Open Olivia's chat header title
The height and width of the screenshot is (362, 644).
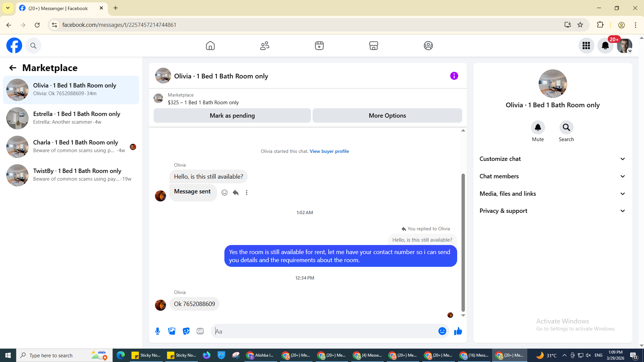(x=221, y=76)
